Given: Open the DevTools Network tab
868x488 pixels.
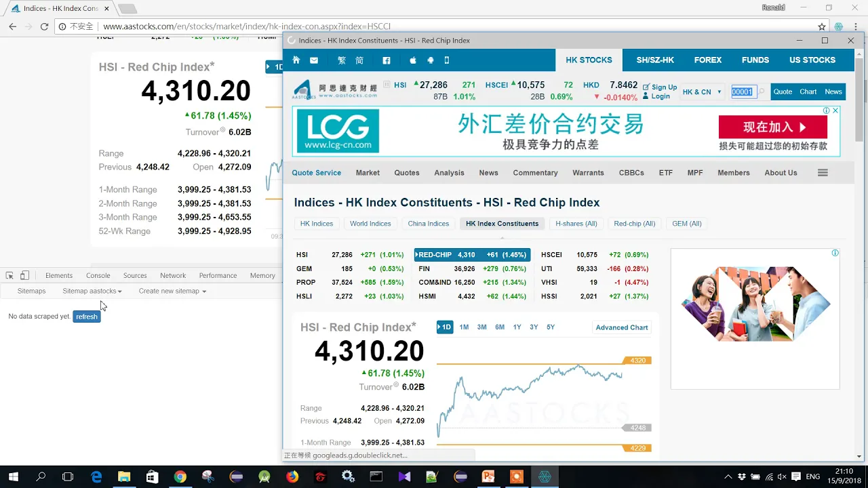Looking at the screenshot, I should (173, 275).
